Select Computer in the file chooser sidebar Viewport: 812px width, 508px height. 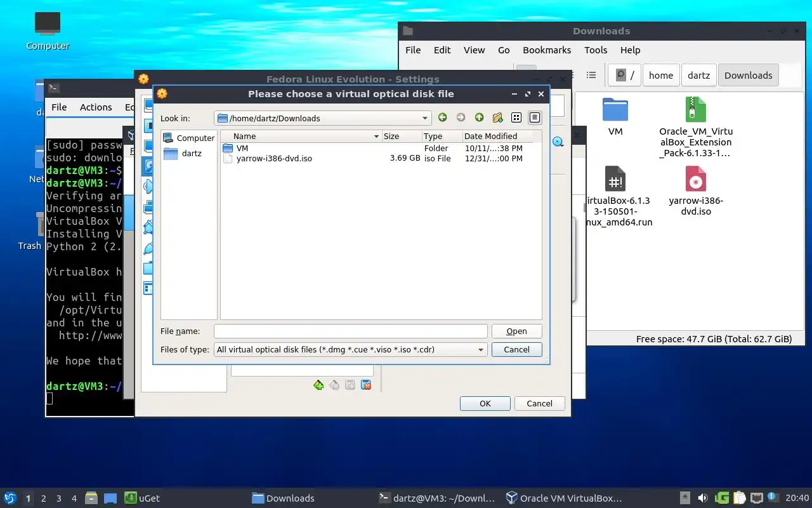coord(189,138)
